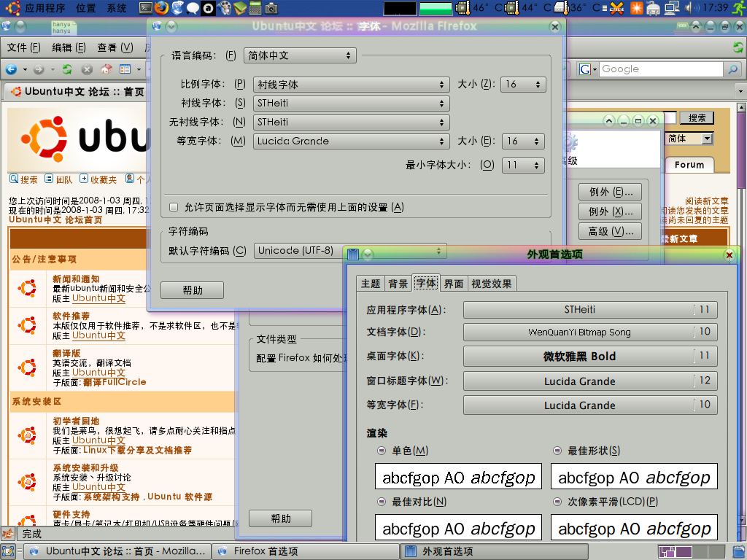Open the 应用程序 menu in top panel
The height and width of the screenshot is (560, 747).
tap(44, 8)
